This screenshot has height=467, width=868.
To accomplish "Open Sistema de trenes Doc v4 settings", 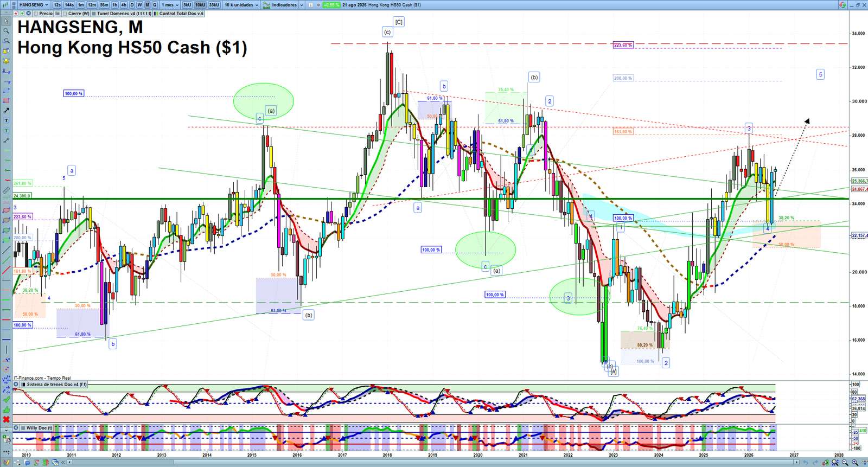I will pyautogui.click(x=53, y=385).
